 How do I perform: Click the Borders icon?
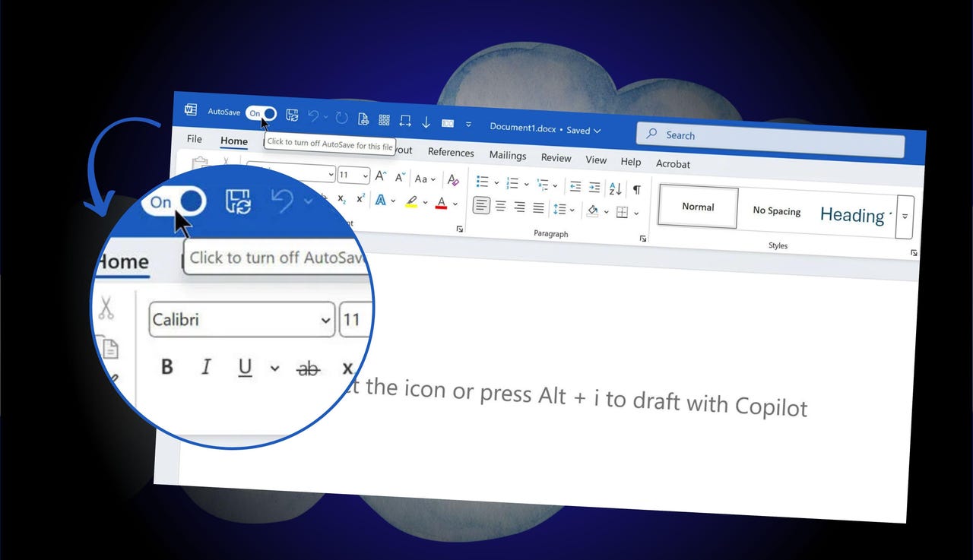coord(623,212)
